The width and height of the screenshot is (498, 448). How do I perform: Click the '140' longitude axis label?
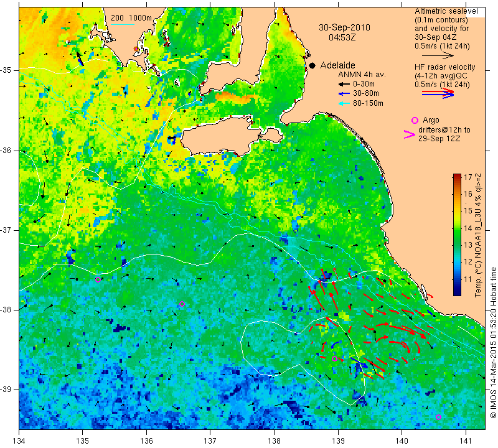pos(402,441)
